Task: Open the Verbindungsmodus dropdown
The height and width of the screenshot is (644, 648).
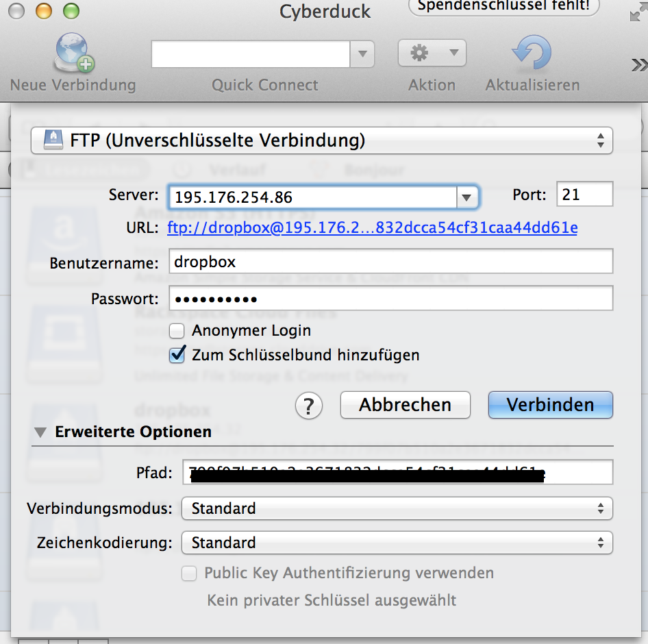Action: [397, 508]
